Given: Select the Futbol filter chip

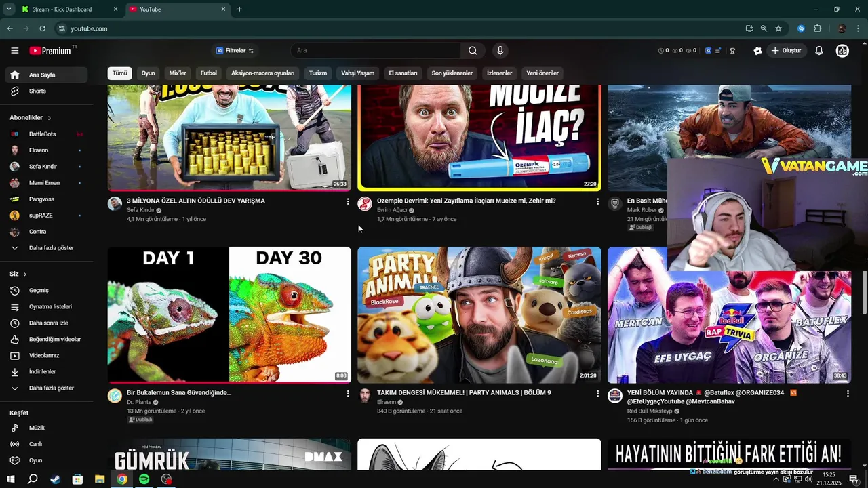Looking at the screenshot, I should click(x=208, y=73).
